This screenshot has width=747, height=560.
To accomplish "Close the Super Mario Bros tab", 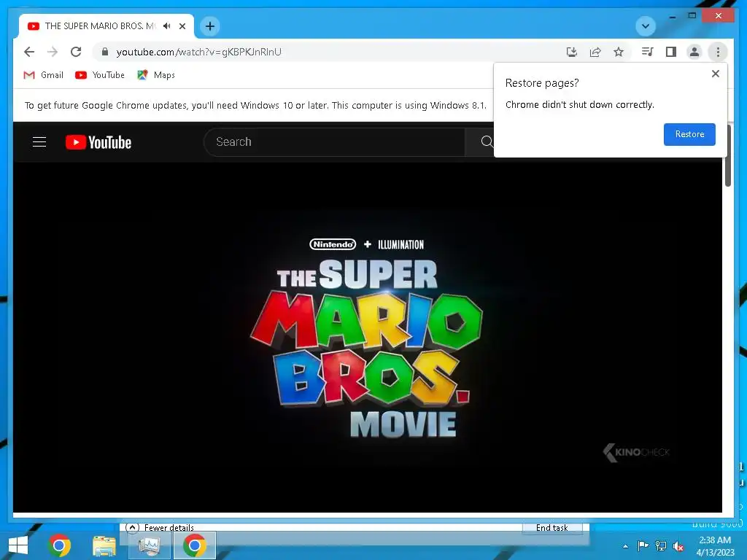I will click(182, 26).
